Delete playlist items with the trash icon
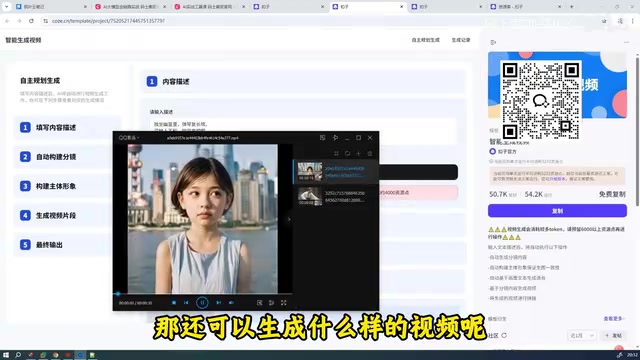The width and height of the screenshot is (640, 360). click(x=370, y=153)
